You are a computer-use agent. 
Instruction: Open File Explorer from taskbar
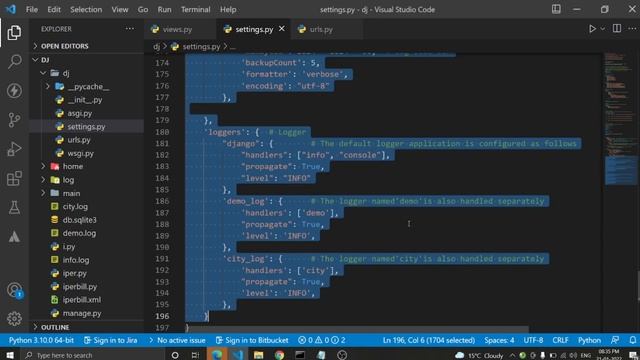[x=258, y=355]
